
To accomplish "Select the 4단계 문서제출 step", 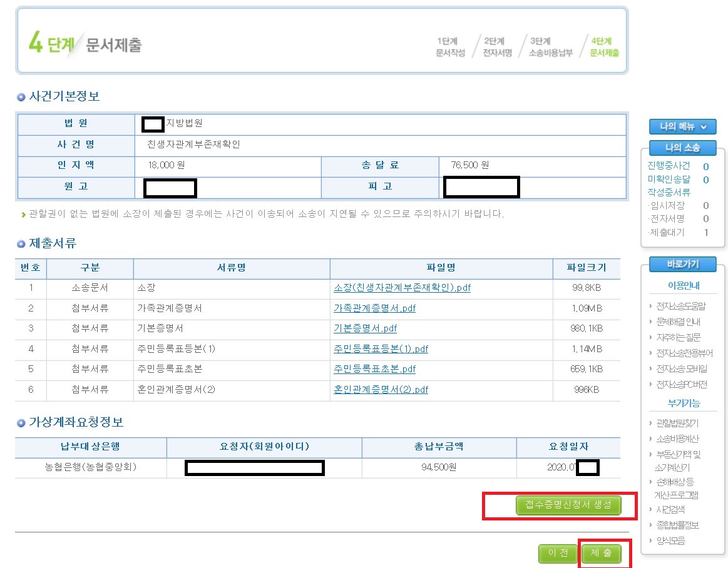I will (604, 47).
